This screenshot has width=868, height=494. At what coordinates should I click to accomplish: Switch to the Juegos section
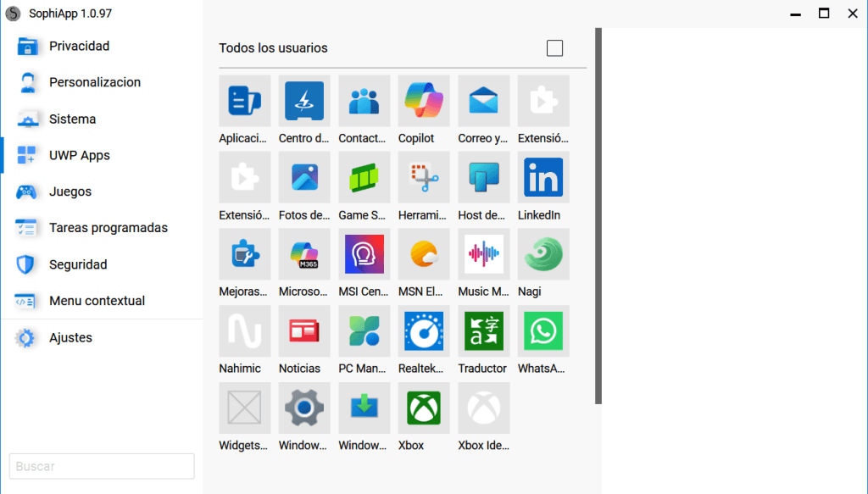pos(102,191)
